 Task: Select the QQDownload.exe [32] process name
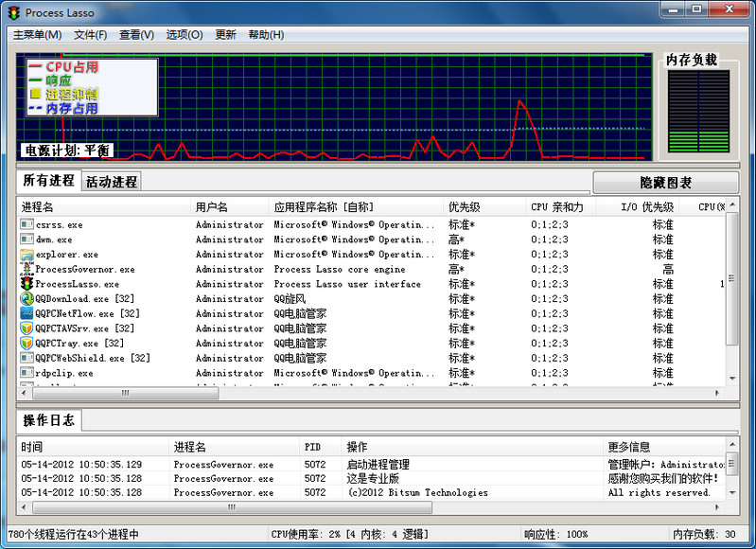pyautogui.click(x=85, y=298)
